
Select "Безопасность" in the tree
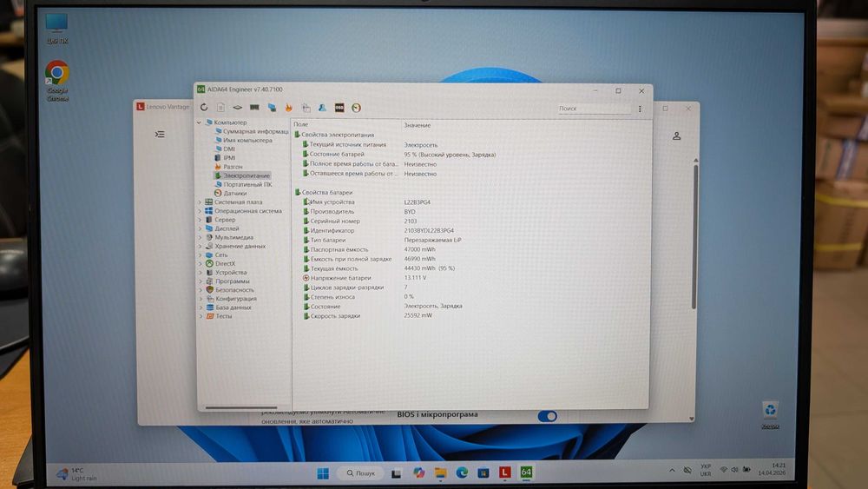pos(230,290)
